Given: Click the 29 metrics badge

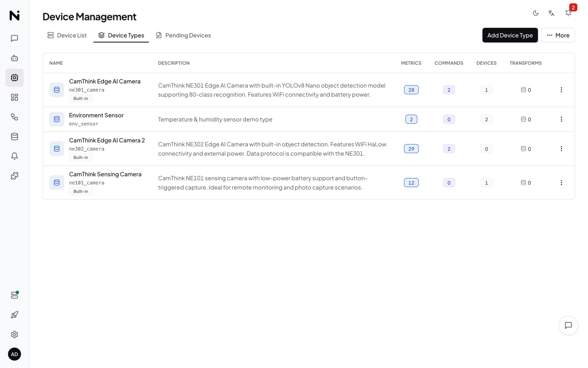Looking at the screenshot, I should [x=411, y=149].
